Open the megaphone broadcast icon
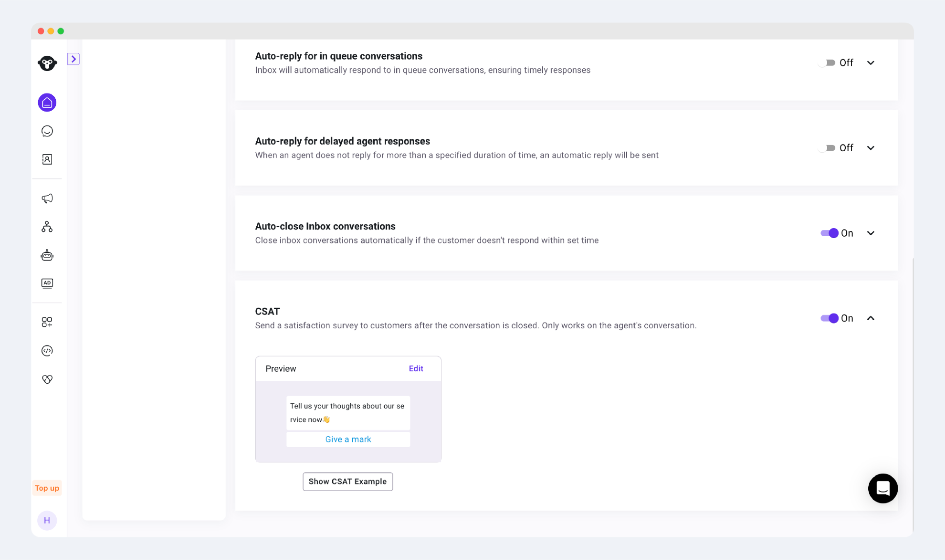 47,198
